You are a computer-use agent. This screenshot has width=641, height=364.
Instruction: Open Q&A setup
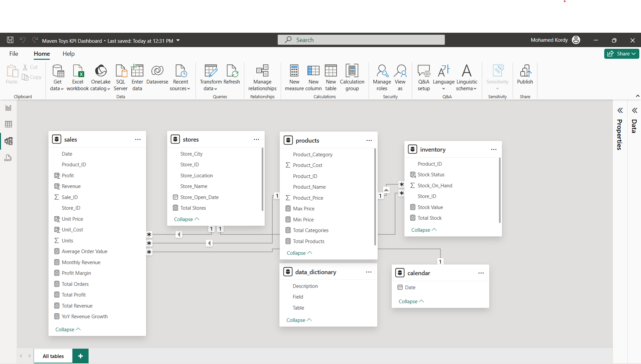pos(423,77)
